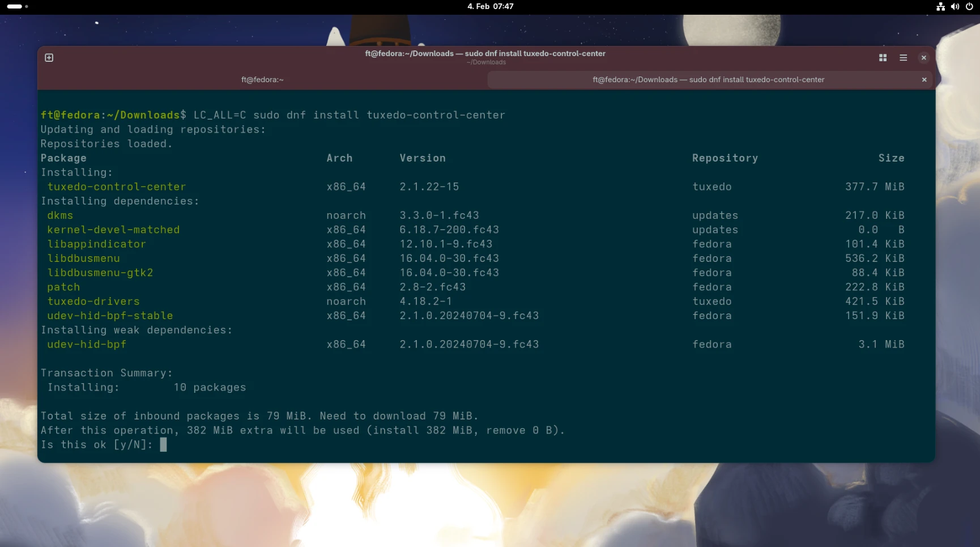Click the Repository column header
The height and width of the screenshot is (547, 980).
pos(725,158)
